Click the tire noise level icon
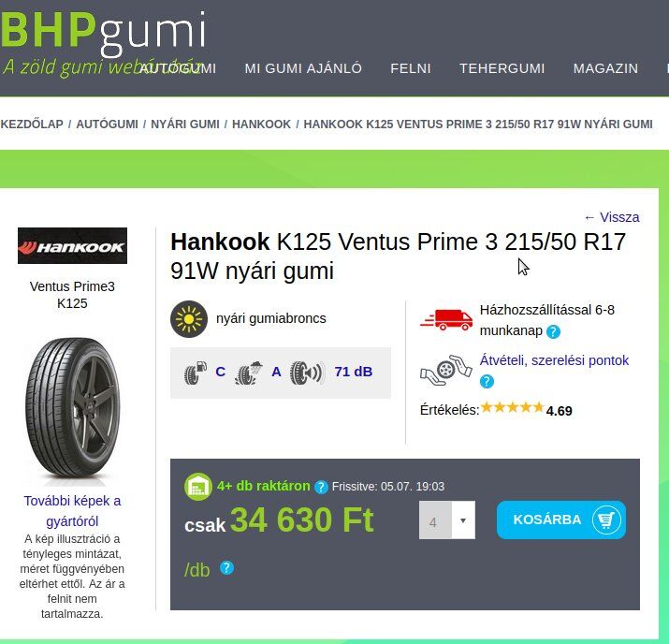 pyautogui.click(x=307, y=373)
